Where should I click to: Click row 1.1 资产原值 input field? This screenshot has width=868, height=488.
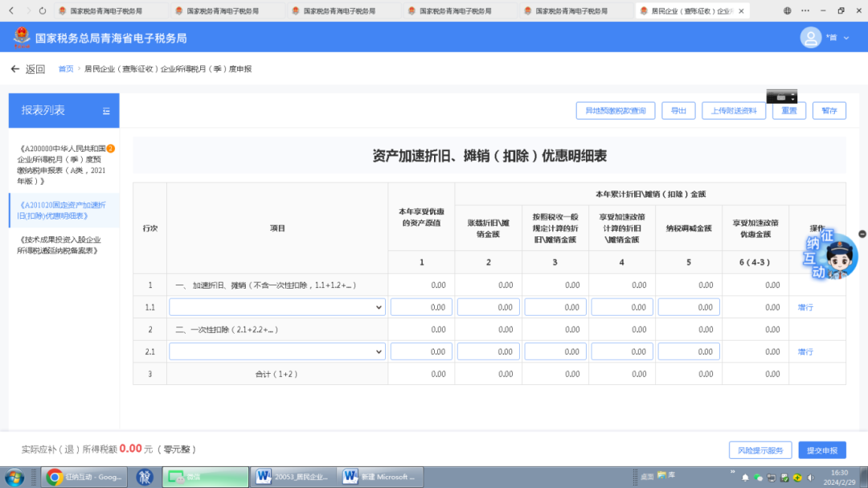click(421, 307)
